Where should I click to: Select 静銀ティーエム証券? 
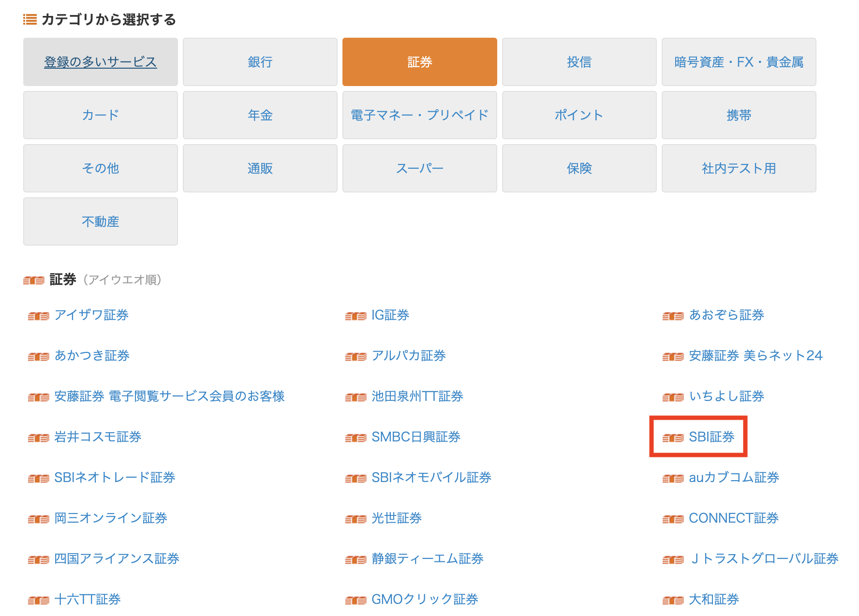click(x=428, y=559)
